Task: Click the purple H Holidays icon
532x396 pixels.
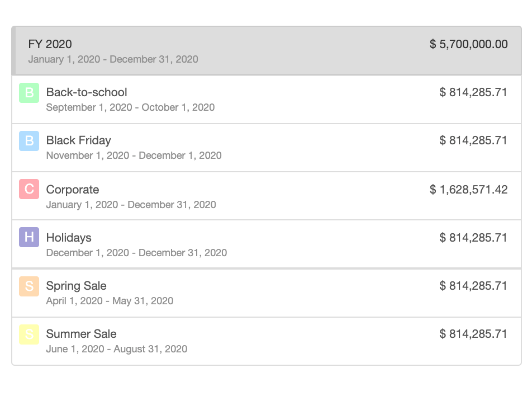Action: click(29, 238)
